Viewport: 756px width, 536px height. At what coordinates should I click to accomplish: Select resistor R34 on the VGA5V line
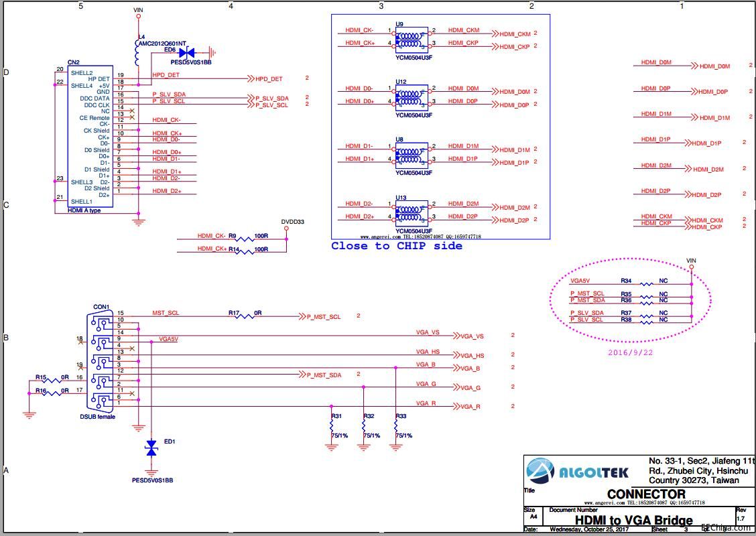tap(647, 284)
